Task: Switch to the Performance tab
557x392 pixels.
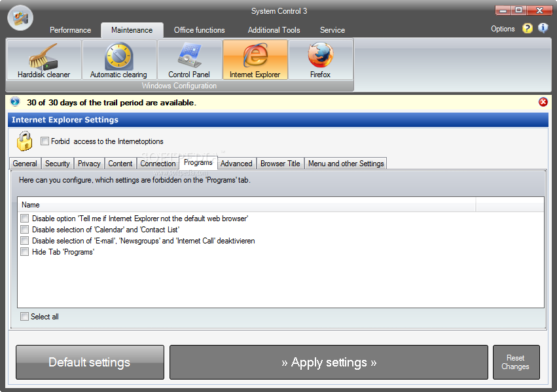Action: click(70, 30)
